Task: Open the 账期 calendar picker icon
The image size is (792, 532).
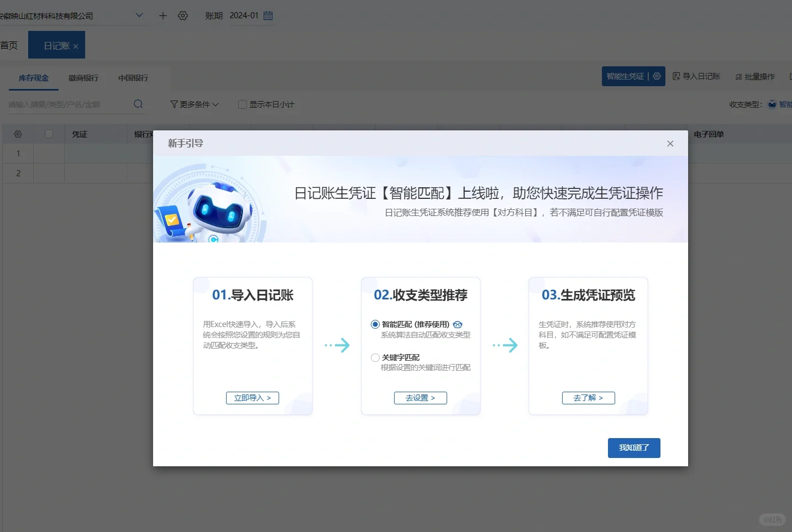Action: tap(268, 15)
